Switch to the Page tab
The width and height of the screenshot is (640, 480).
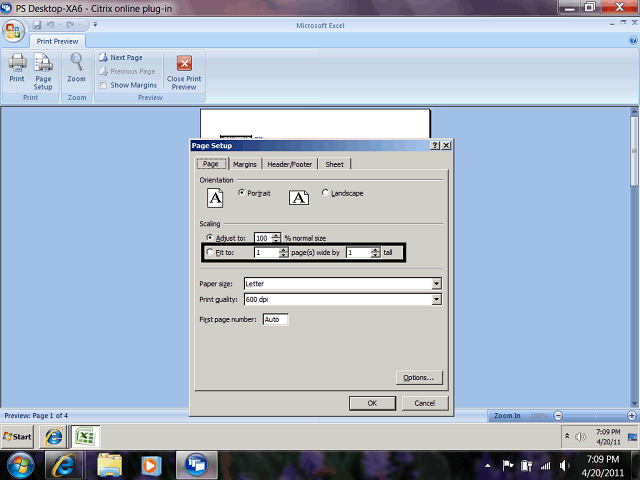coord(211,164)
